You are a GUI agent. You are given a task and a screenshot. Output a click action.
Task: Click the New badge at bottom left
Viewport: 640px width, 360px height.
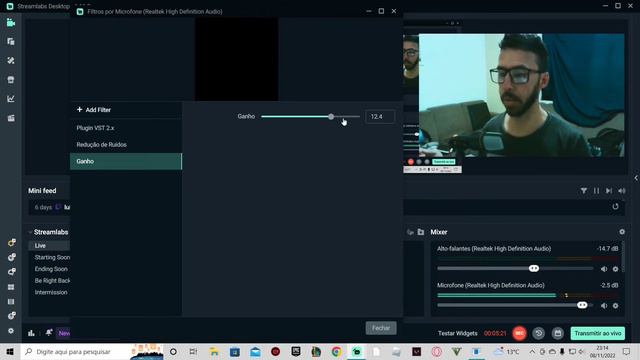63,333
